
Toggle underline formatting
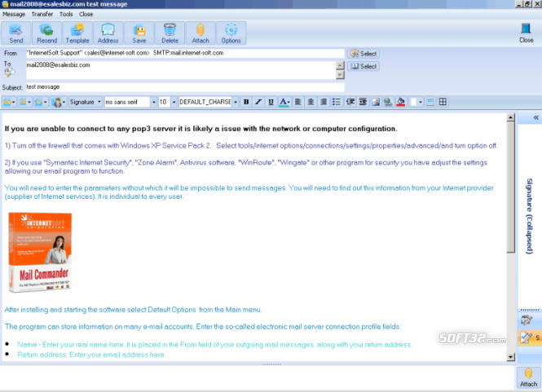pos(271,102)
